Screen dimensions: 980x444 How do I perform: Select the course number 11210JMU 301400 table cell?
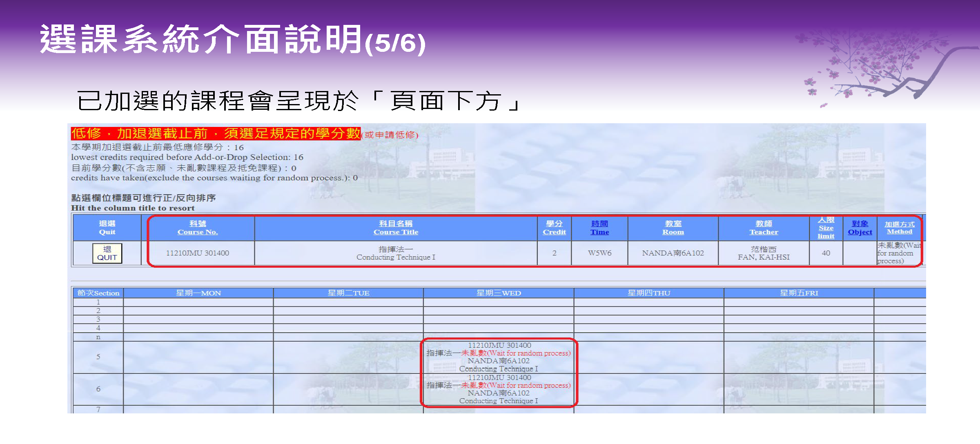[198, 253]
